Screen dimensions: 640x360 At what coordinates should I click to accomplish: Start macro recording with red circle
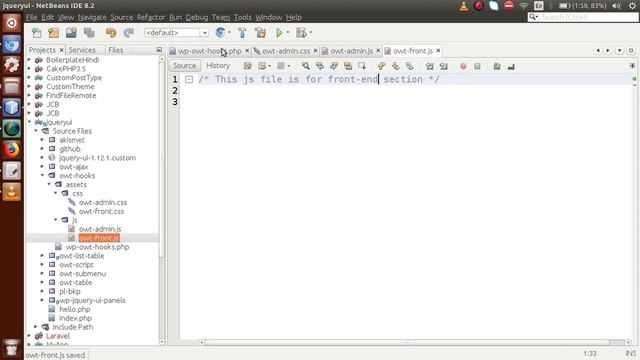pos(463,66)
